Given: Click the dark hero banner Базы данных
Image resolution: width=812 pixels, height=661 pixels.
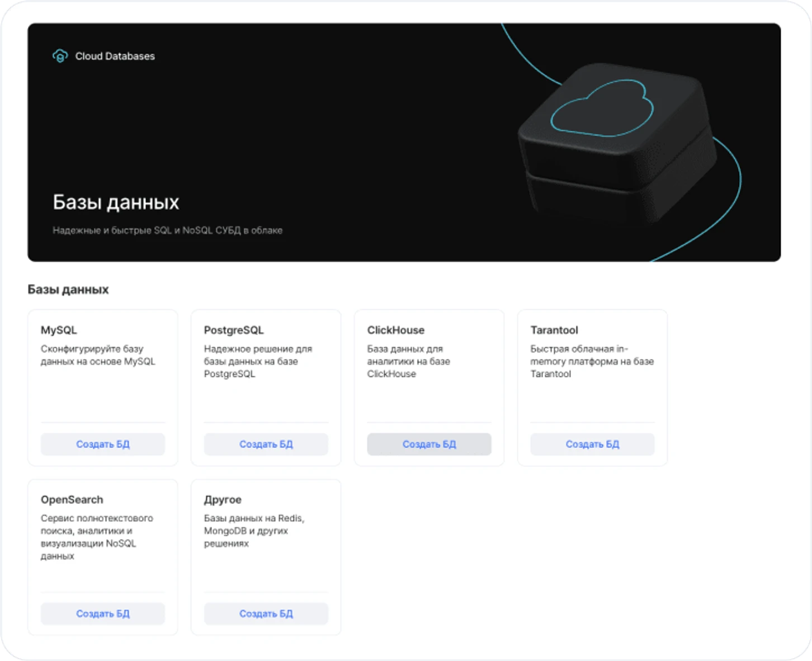Looking at the screenshot, I should coord(116,202).
